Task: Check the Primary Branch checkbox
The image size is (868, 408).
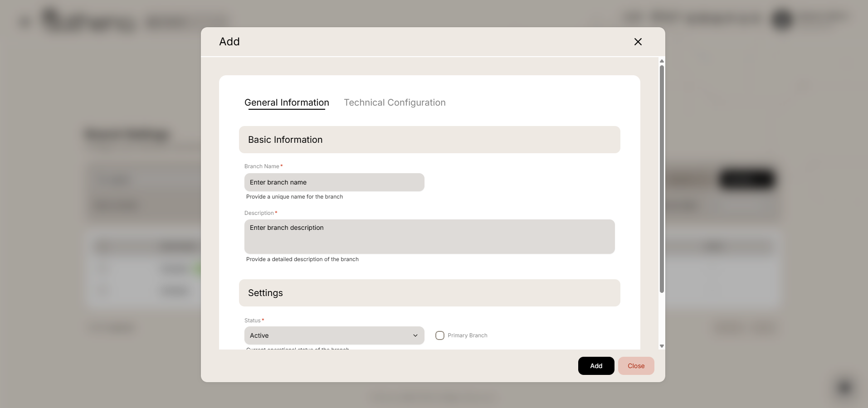Action: 440,335
